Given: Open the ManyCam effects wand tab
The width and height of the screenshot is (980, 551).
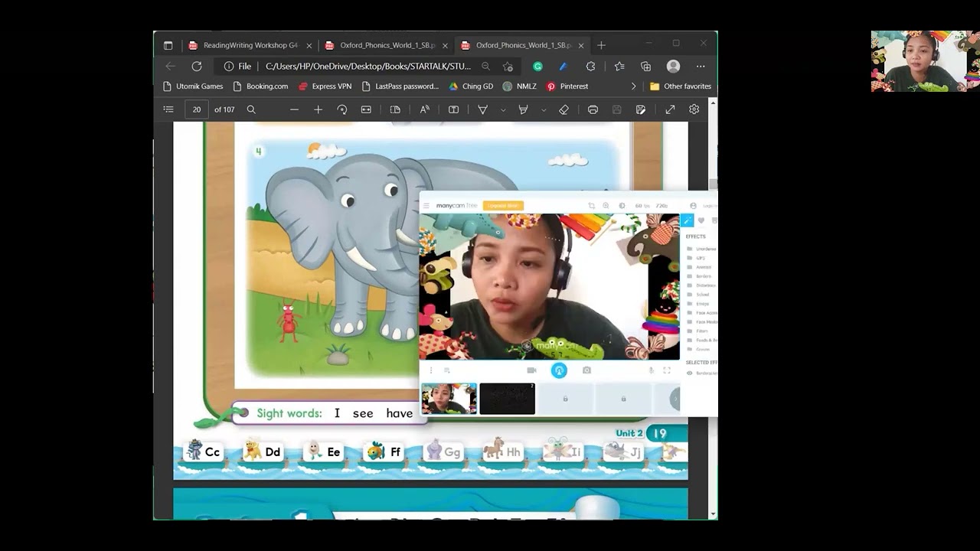Looking at the screenshot, I should click(687, 220).
